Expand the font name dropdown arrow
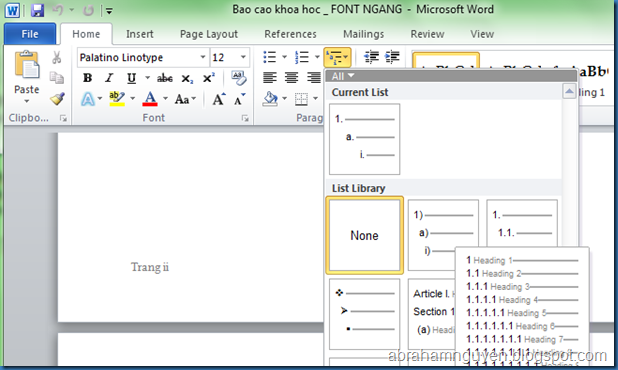The image size is (618, 370). coord(203,58)
